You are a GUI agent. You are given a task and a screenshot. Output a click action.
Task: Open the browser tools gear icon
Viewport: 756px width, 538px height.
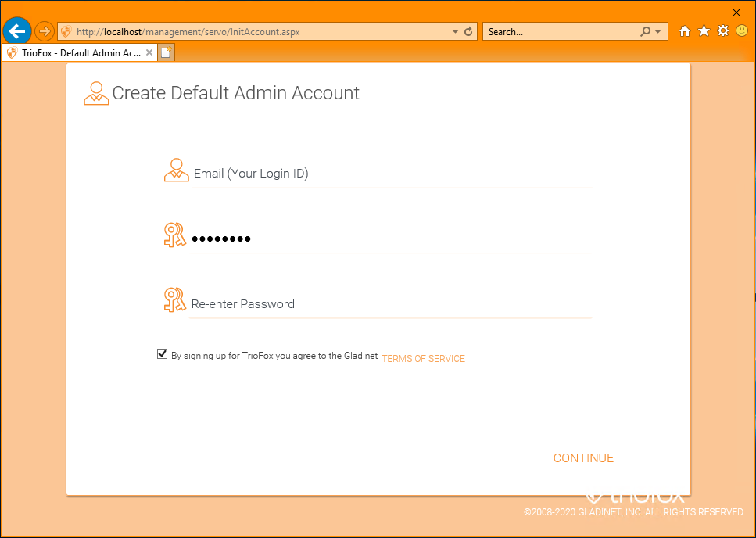[x=723, y=31]
